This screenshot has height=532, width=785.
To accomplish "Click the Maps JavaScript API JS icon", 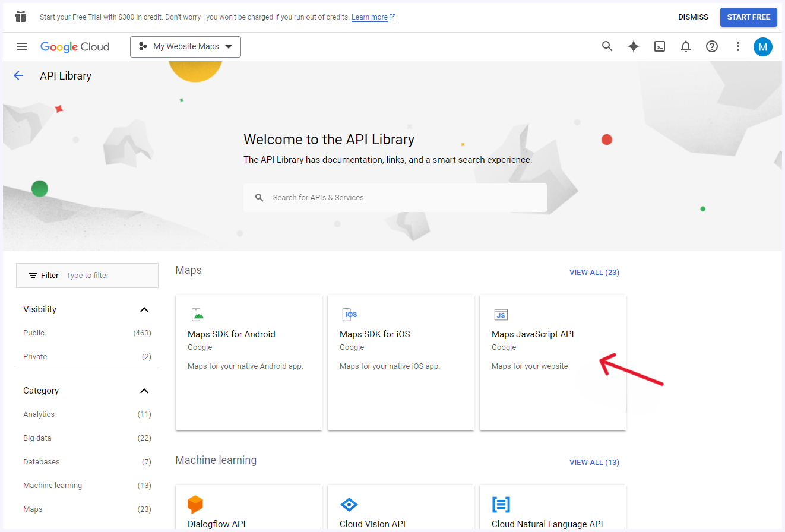I will 501,315.
